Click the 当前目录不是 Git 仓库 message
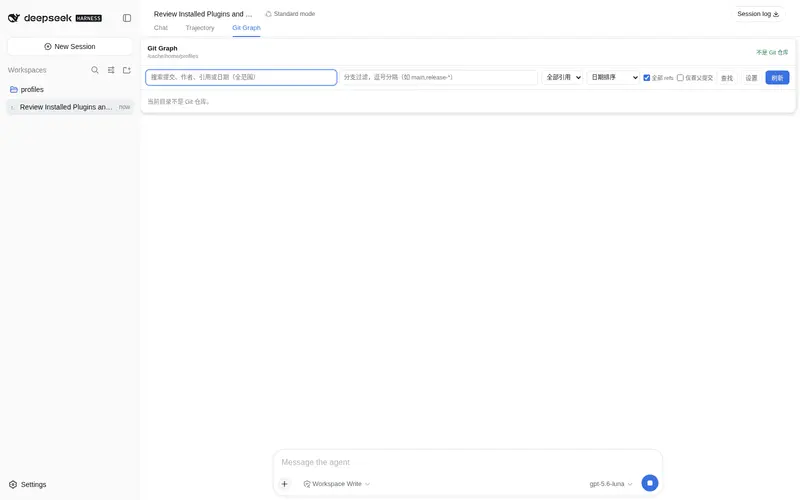Viewport: 800px width, 500px height. pyautogui.click(x=179, y=102)
